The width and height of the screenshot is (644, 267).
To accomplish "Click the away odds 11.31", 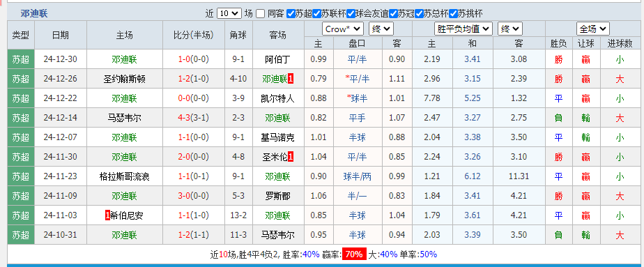I will [519, 176].
